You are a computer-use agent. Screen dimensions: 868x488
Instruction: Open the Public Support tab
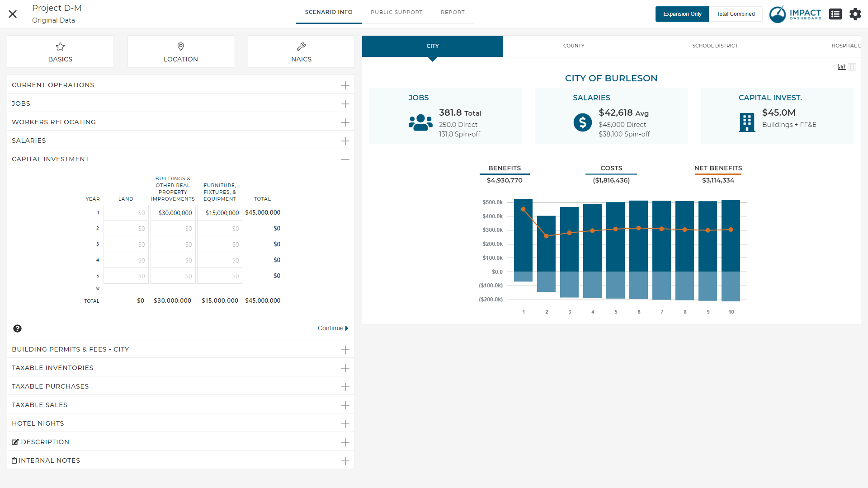pyautogui.click(x=396, y=12)
